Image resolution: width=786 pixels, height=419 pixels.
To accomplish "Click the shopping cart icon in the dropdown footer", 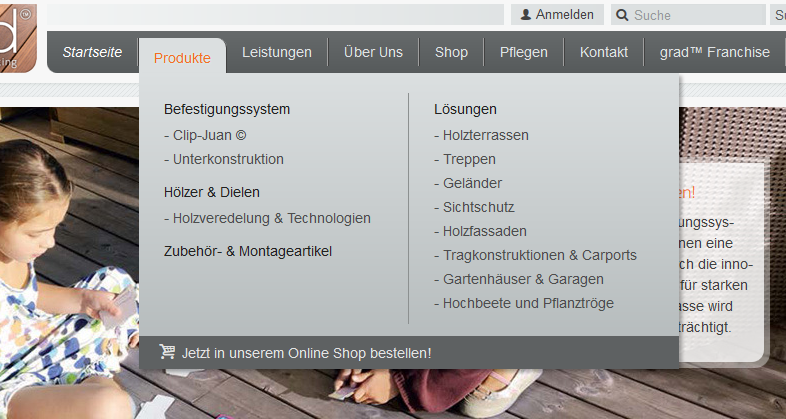I will click(x=167, y=351).
